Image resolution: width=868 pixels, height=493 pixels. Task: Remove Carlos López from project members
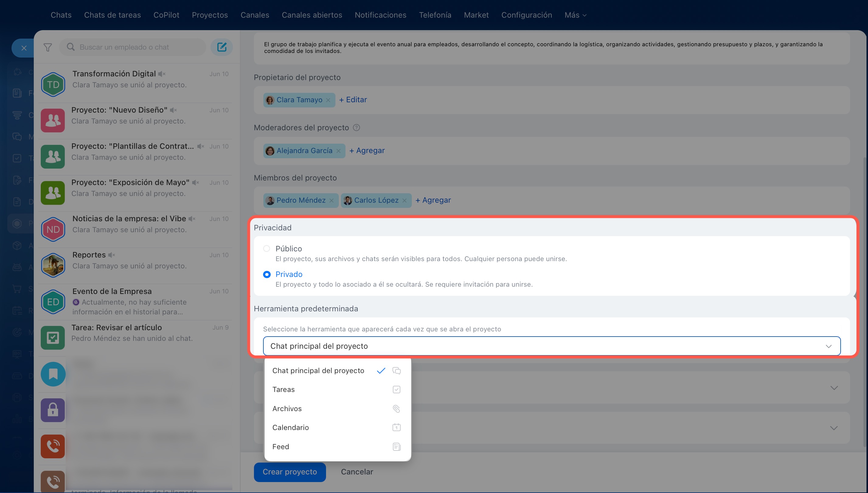(x=404, y=201)
